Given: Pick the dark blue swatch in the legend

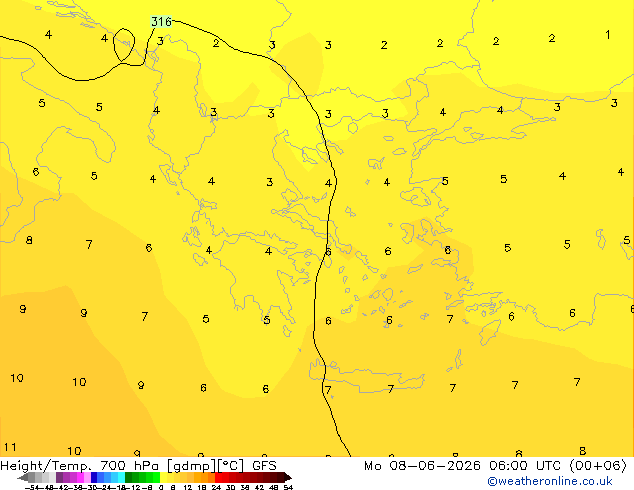Looking at the screenshot, I should (x=94, y=477).
